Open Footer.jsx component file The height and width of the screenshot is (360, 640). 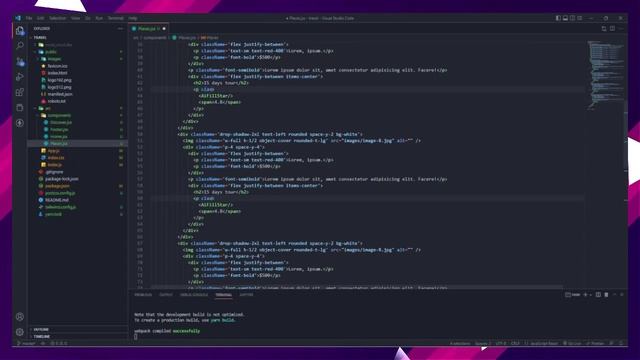[59, 129]
